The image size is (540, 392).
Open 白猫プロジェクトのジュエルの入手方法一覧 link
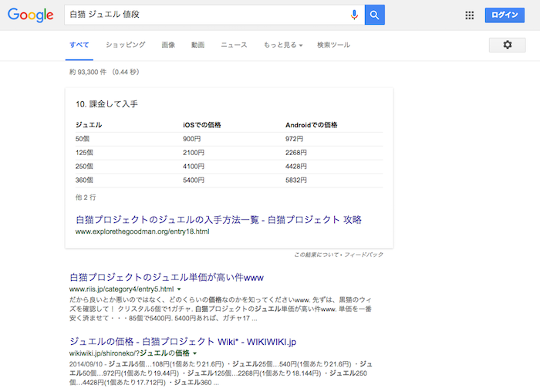[x=218, y=219]
